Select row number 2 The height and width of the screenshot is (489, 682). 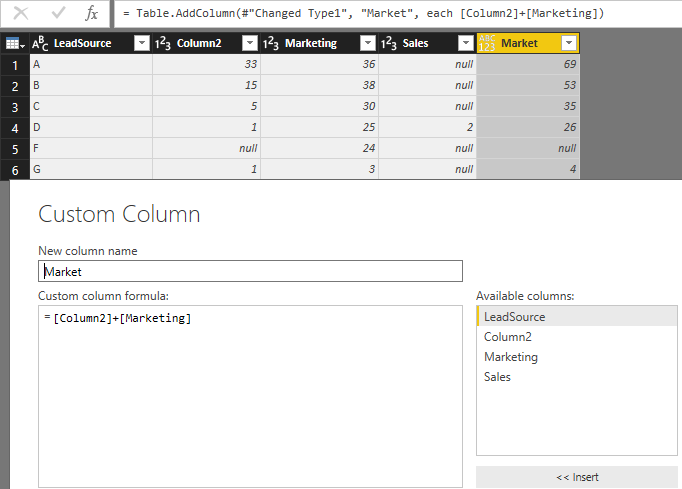tap(15, 86)
